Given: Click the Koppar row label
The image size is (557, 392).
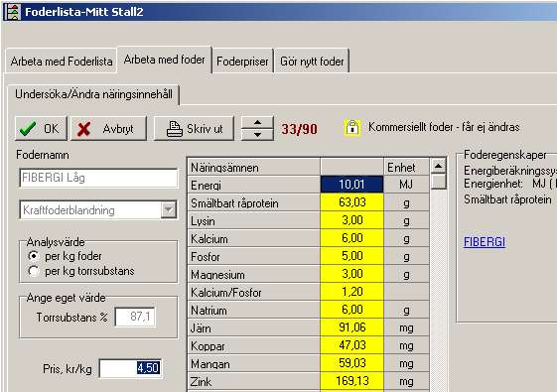Looking at the screenshot, I should (253, 345).
